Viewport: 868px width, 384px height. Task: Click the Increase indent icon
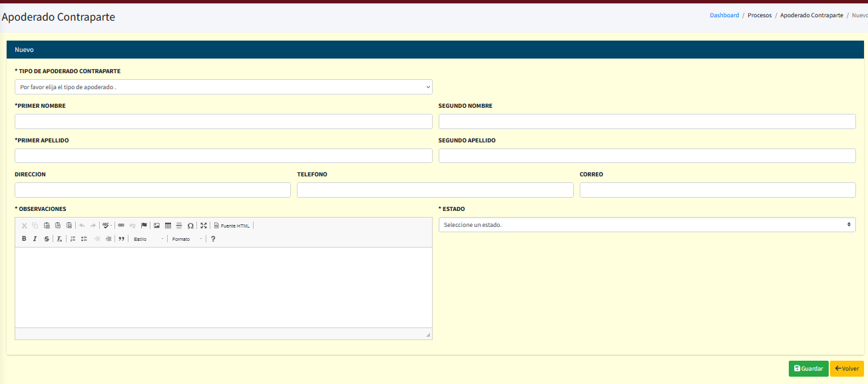click(108, 239)
